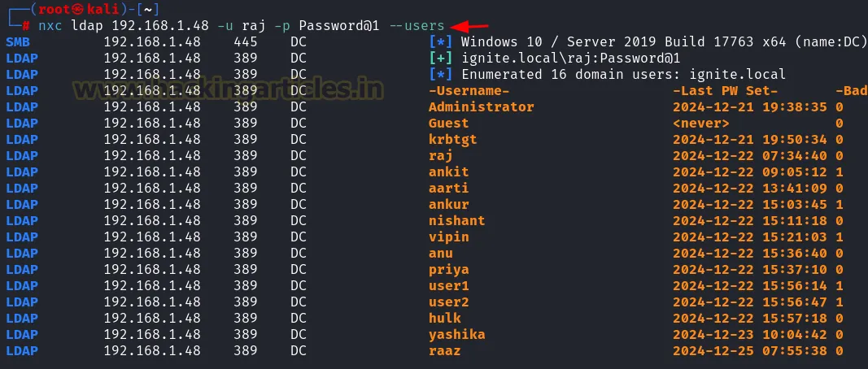The width and height of the screenshot is (868, 369).
Task: Click port number 445
Action: click(x=245, y=41)
